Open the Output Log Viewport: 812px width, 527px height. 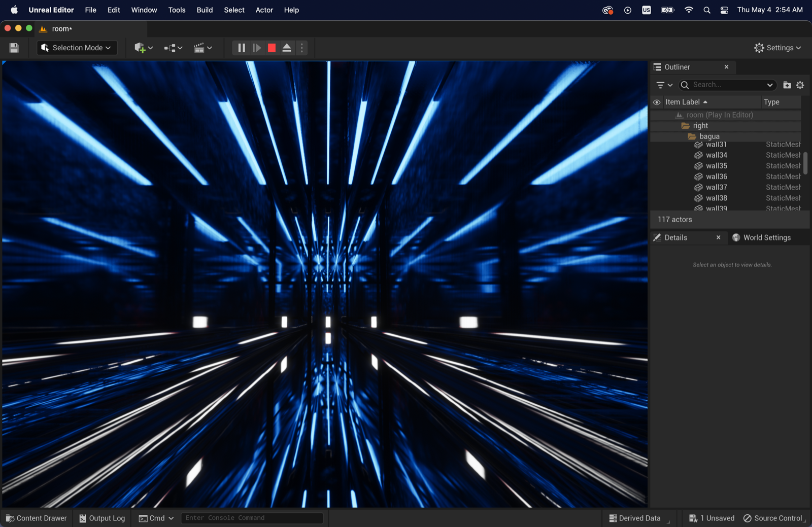pos(102,518)
